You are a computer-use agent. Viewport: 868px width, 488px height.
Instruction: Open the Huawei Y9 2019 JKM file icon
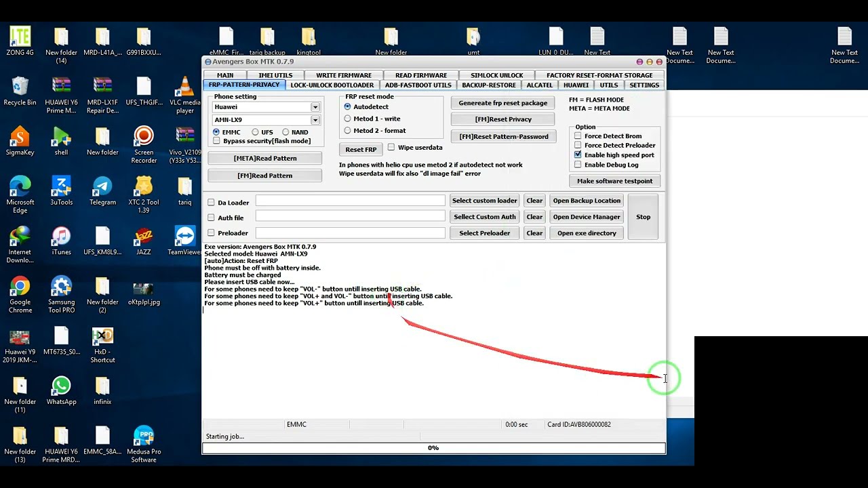click(20, 345)
